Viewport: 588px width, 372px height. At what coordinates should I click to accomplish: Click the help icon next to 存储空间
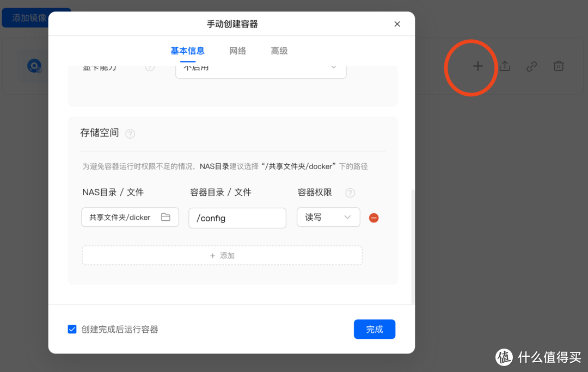click(x=130, y=133)
